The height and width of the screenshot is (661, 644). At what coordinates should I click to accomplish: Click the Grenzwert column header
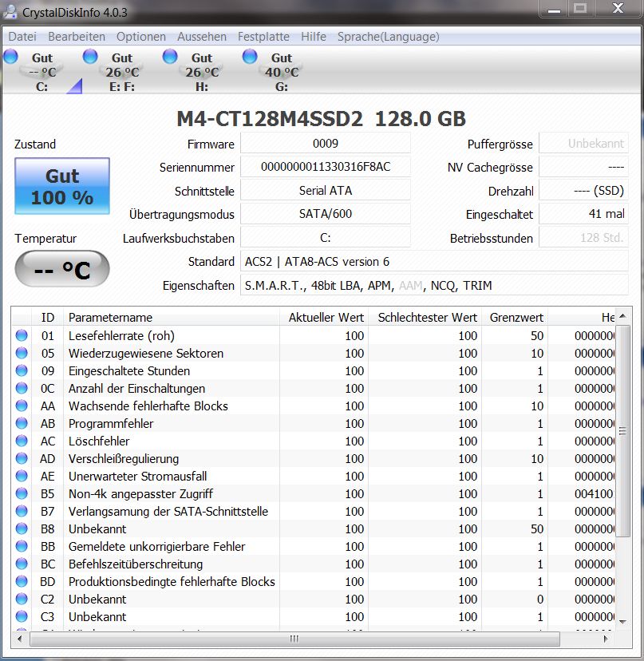pos(515,317)
